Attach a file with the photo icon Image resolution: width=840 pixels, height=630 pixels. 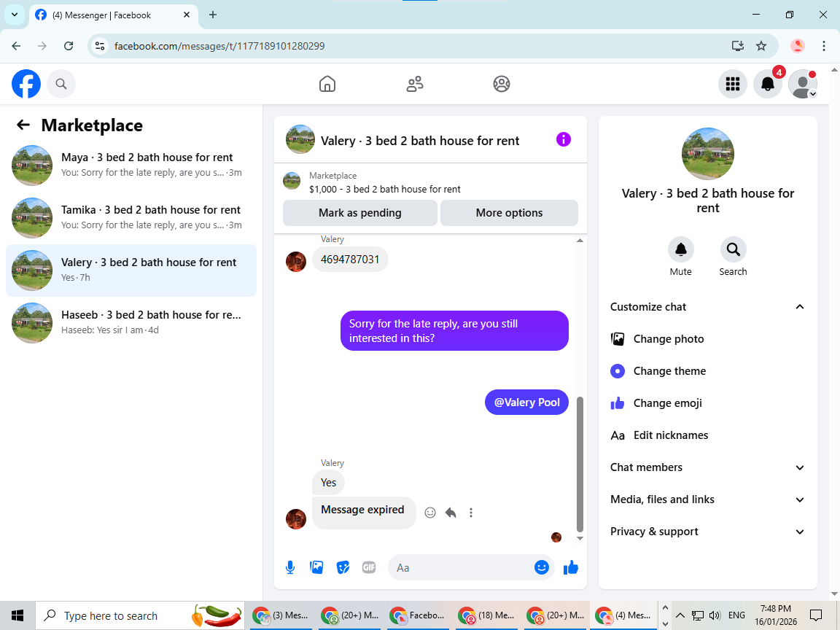click(316, 567)
